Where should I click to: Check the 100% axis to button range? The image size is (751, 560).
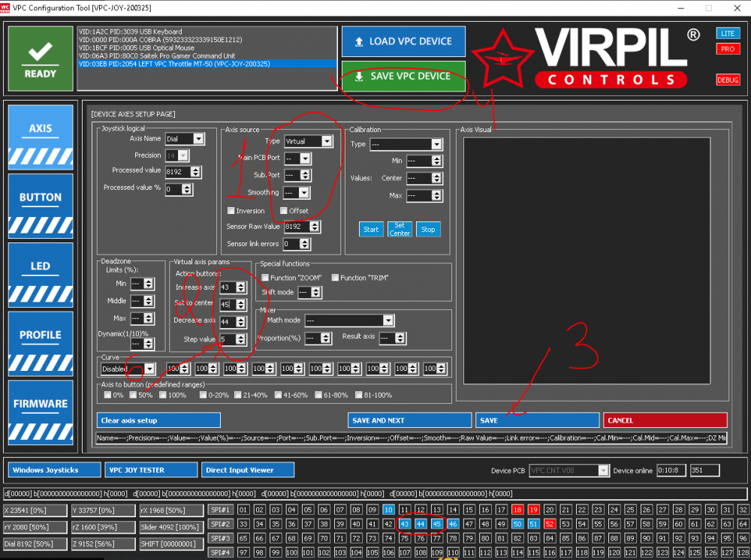(x=163, y=395)
